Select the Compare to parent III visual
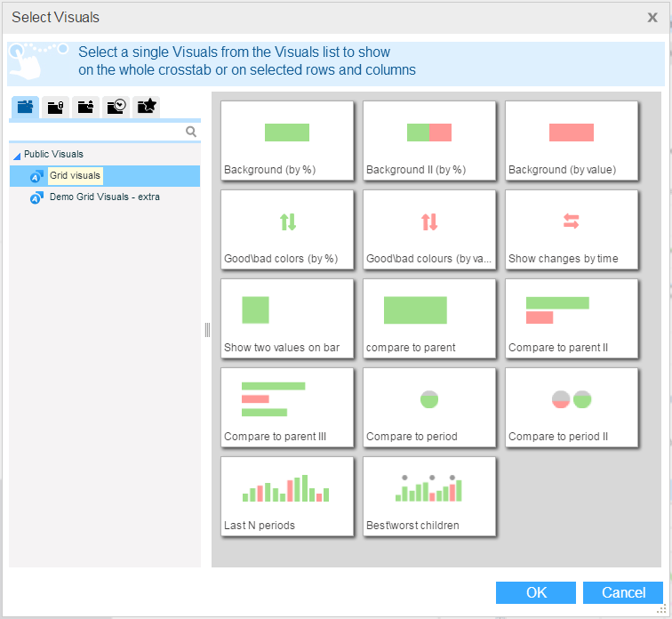 (287, 407)
